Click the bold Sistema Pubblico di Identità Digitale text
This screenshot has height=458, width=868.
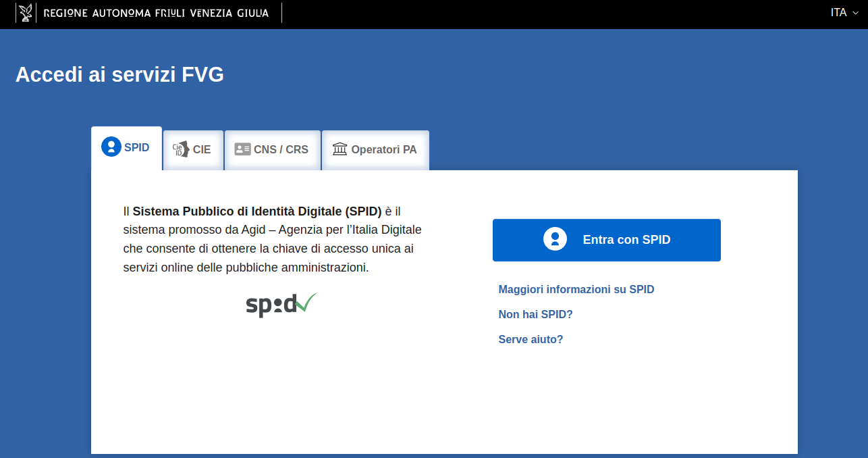click(257, 211)
